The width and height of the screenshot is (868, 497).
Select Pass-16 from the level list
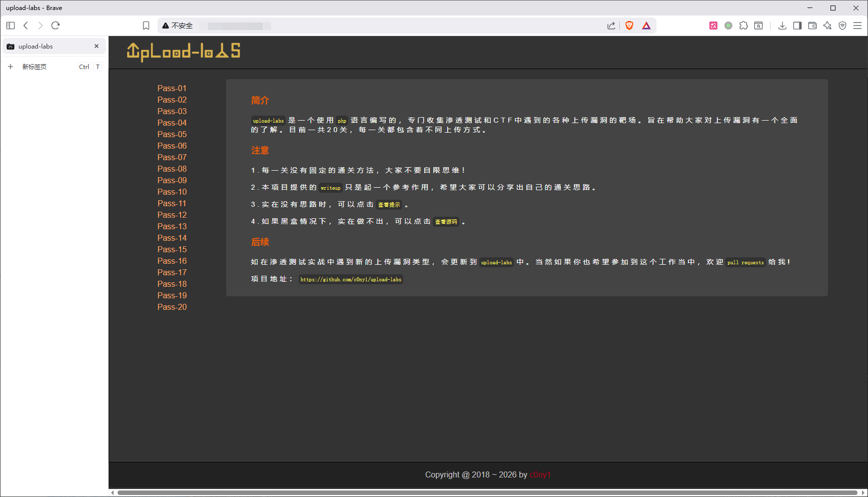pyautogui.click(x=172, y=261)
